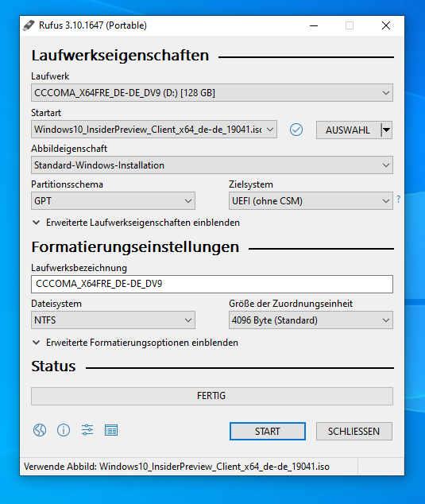Click the AUSWAHL button
The image size is (425, 504).
coord(348,130)
